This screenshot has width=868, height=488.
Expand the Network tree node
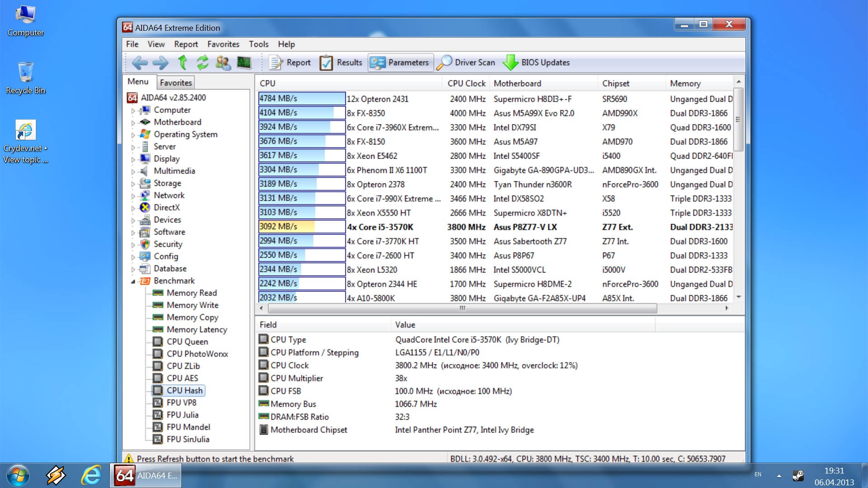[133, 196]
